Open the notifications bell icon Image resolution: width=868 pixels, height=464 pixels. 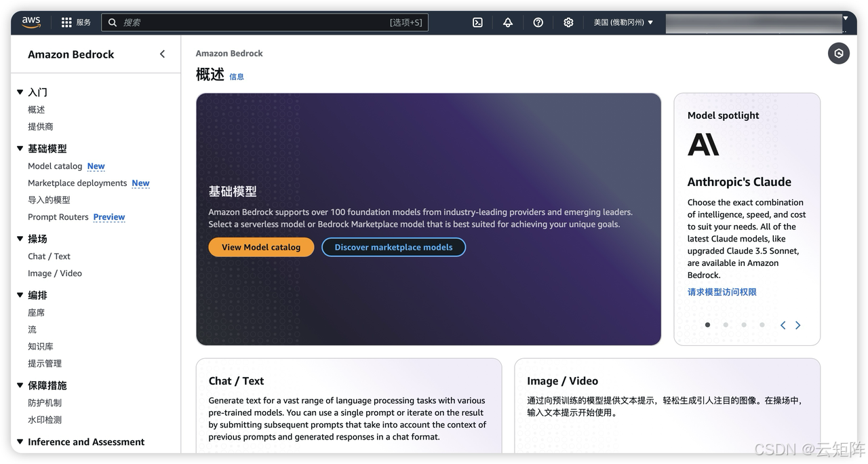click(508, 22)
